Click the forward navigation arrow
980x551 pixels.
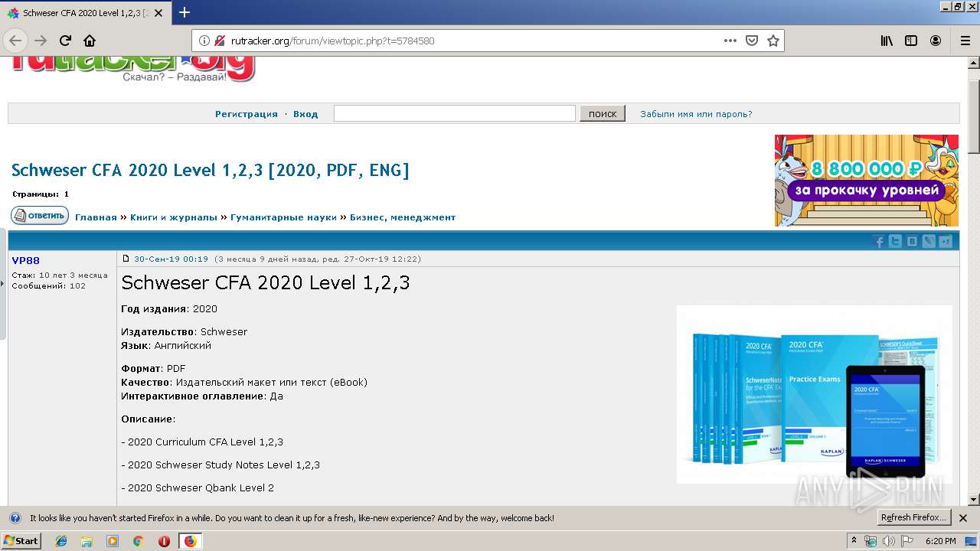[x=41, y=41]
